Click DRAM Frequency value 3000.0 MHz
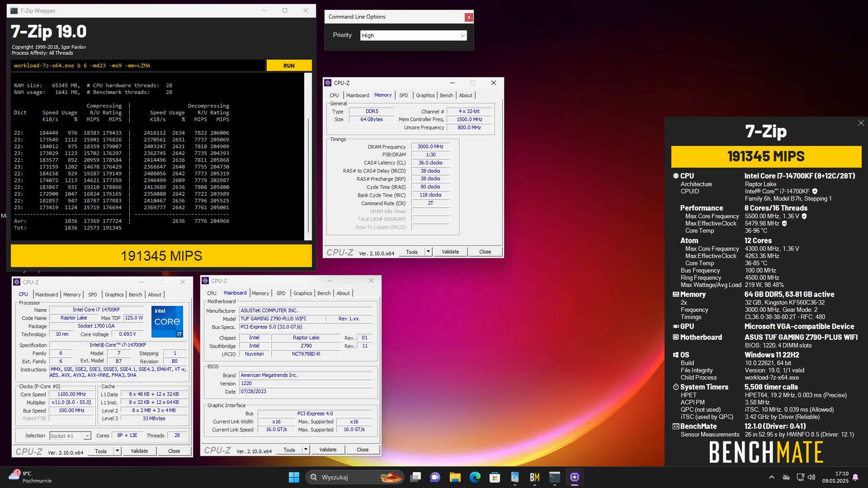This screenshot has height=488, width=868. [x=430, y=146]
